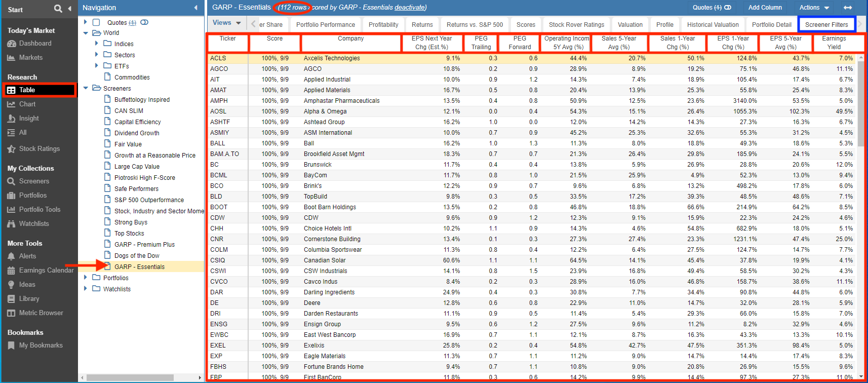This screenshot has width=868, height=383.
Task: Select the Table research view
Action: point(40,90)
